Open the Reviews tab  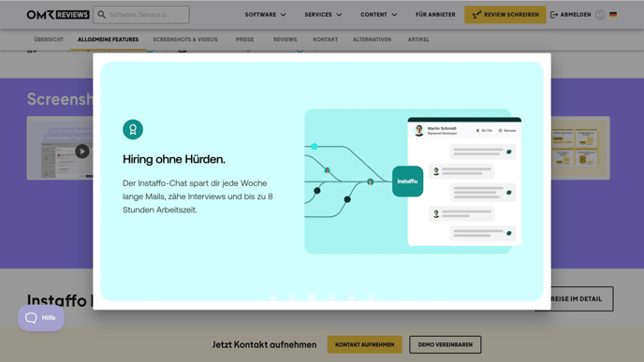(285, 39)
